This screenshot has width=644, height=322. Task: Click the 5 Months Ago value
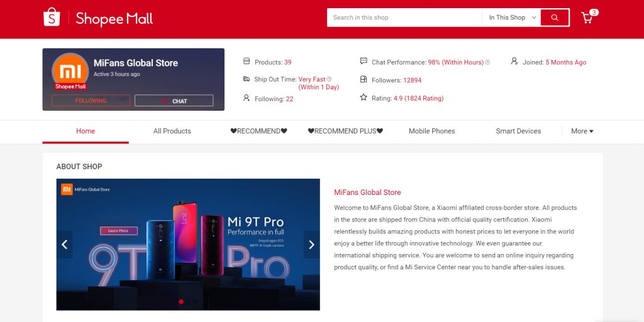coord(566,62)
